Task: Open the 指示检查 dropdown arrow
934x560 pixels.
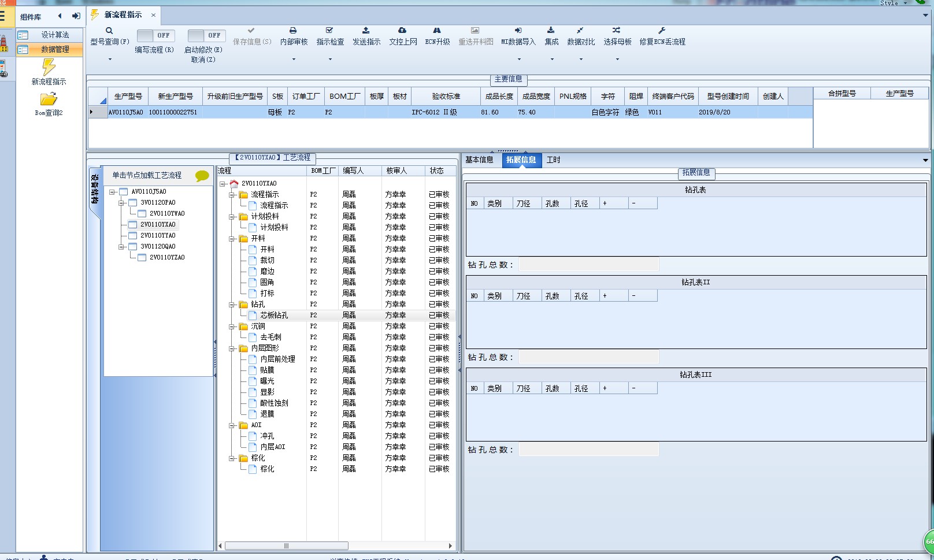Action: [330, 59]
